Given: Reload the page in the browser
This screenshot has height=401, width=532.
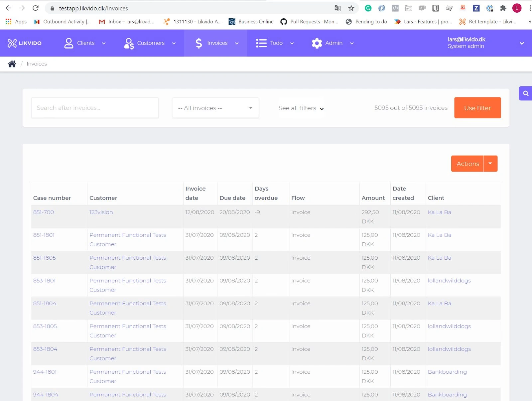Looking at the screenshot, I should point(36,8).
